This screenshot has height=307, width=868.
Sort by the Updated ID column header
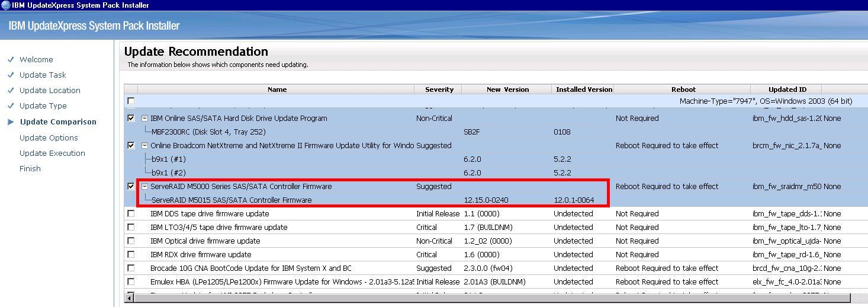[x=787, y=89]
